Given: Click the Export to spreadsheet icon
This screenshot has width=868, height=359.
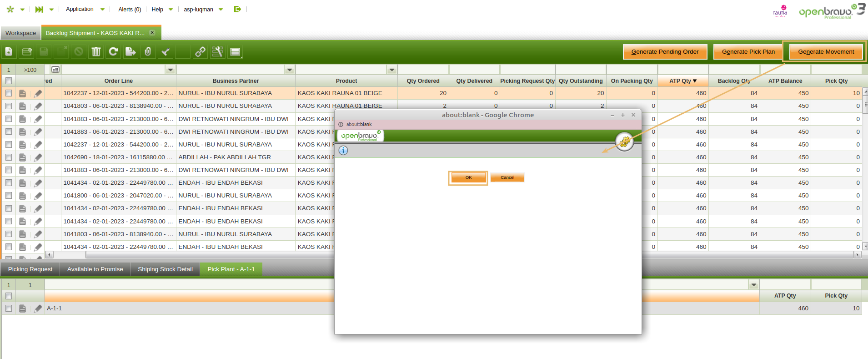Looking at the screenshot, I should 130,52.
